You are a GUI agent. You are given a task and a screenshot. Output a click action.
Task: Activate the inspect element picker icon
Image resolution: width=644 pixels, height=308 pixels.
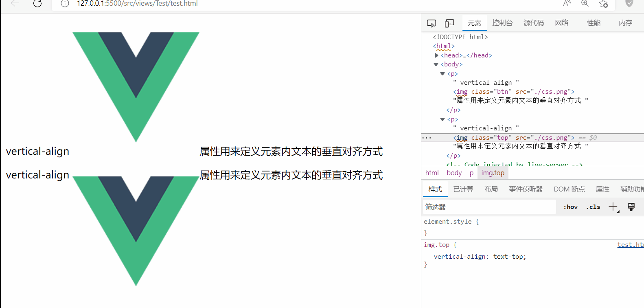click(432, 23)
